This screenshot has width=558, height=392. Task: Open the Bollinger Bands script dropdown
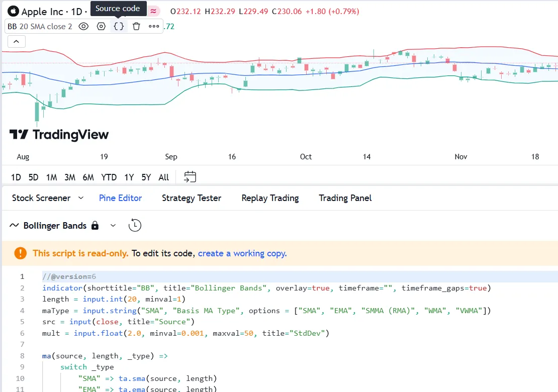pyautogui.click(x=113, y=226)
